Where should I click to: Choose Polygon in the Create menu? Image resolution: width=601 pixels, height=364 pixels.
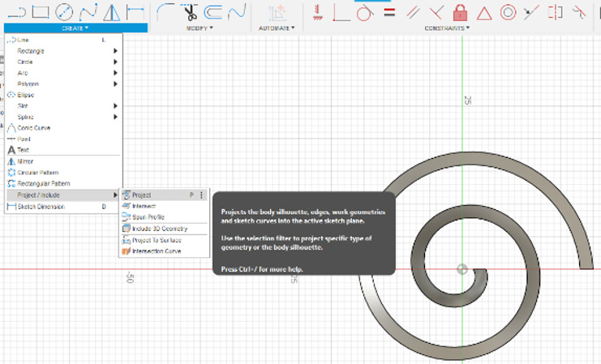click(x=63, y=84)
